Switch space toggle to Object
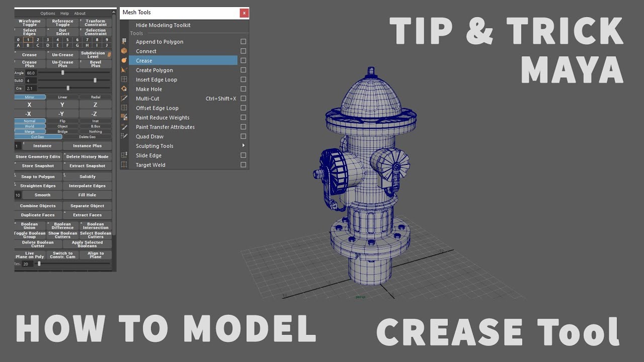The width and height of the screenshot is (644, 362). click(62, 126)
